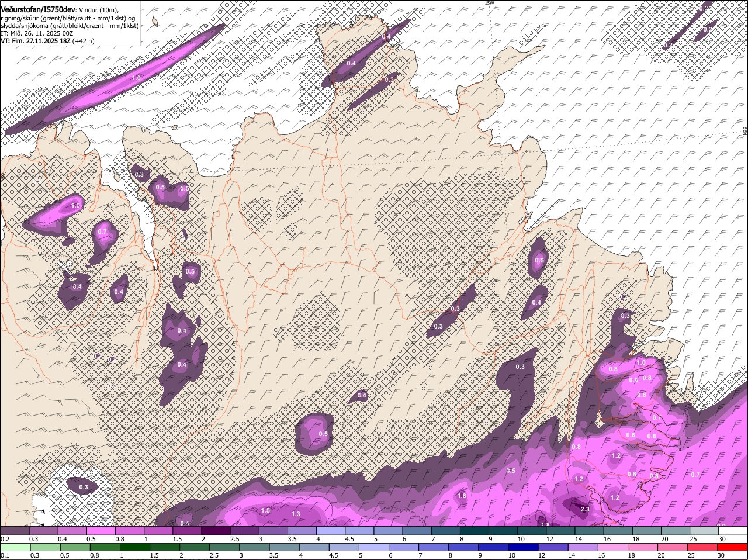748x560 pixels.
Task: Click the 30 label in the upper legend
Action: 722,539
